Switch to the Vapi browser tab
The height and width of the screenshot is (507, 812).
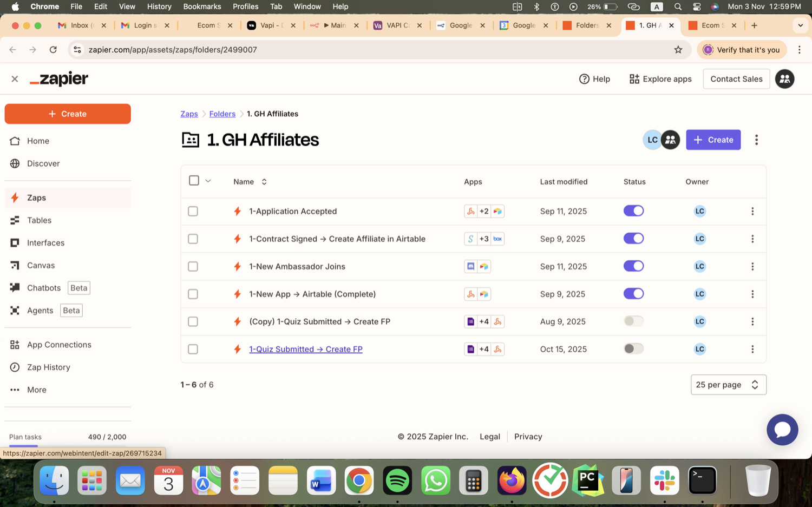pos(271,25)
